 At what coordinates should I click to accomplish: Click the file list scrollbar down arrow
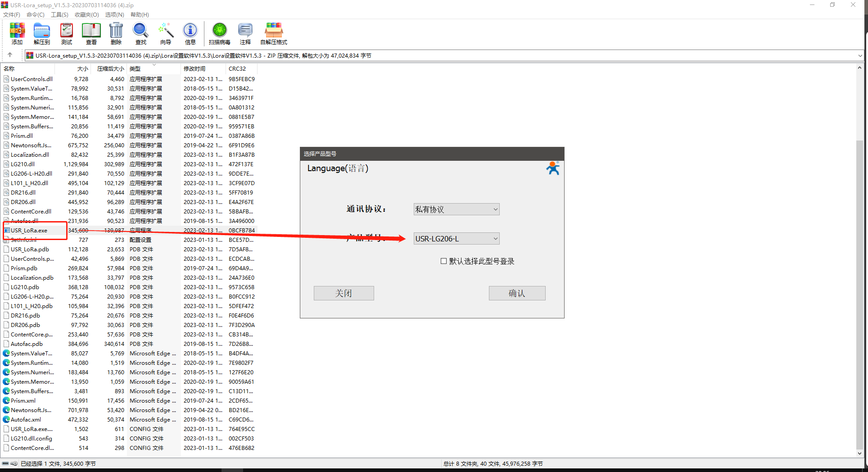[859, 454]
